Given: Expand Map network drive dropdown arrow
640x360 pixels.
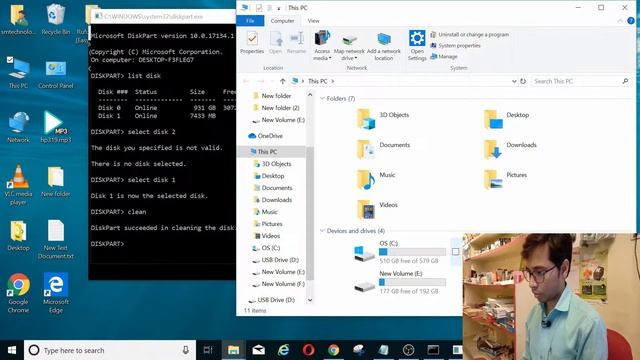Looking at the screenshot, I should (x=356, y=58).
